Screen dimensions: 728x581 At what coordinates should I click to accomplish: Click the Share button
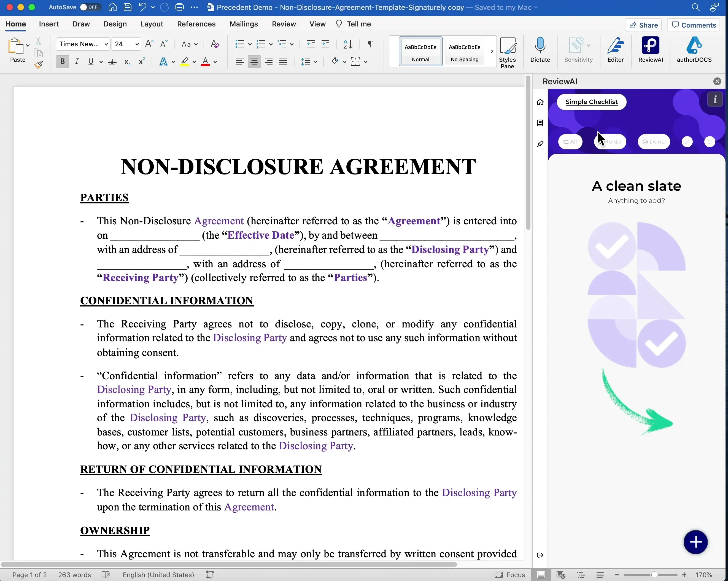643,25
